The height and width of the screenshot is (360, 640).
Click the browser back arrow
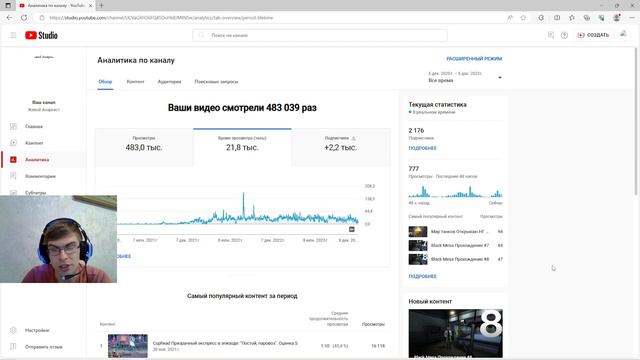tap(9, 18)
